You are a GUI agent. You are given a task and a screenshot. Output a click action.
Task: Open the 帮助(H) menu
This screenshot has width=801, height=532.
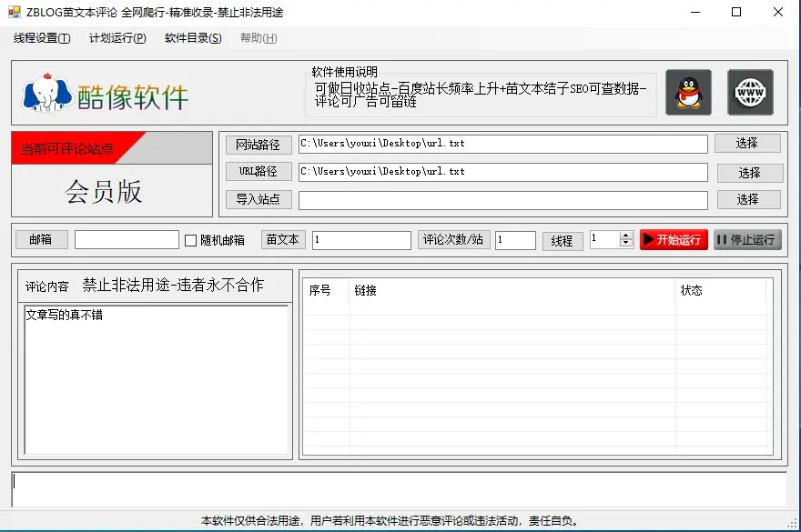click(259, 38)
